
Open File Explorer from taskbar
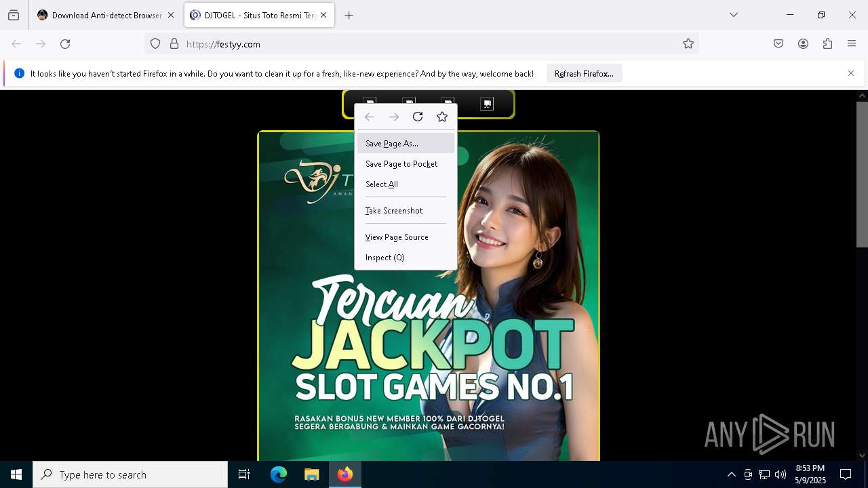coord(311,474)
